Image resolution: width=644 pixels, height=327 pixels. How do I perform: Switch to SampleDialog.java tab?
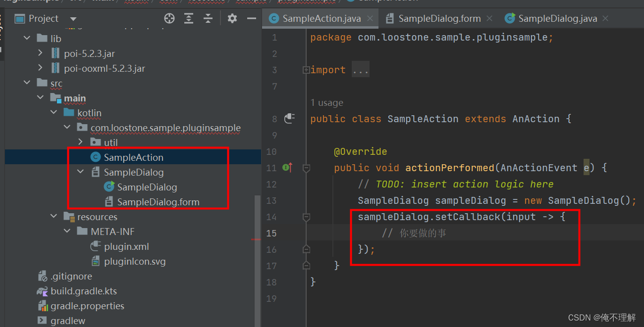pos(557,18)
